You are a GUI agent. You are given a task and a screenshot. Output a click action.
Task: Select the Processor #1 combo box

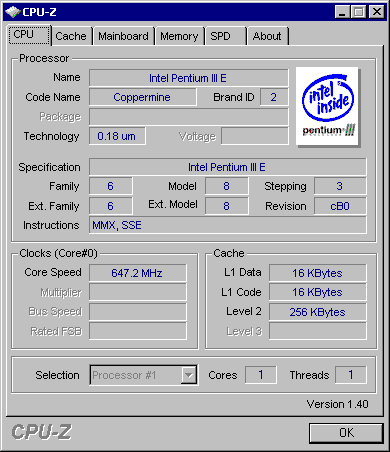144,375
